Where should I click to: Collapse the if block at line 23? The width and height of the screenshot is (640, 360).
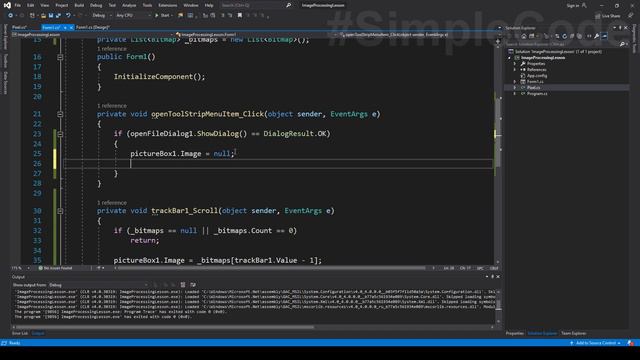(60, 134)
